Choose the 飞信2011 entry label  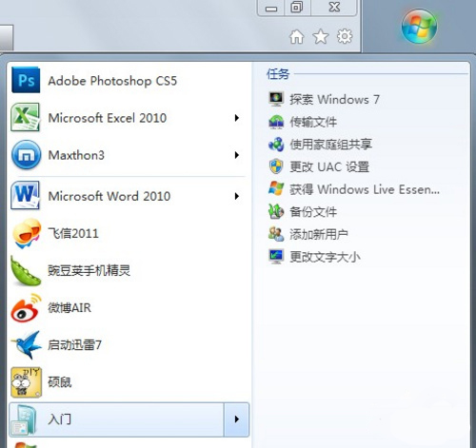click(73, 233)
